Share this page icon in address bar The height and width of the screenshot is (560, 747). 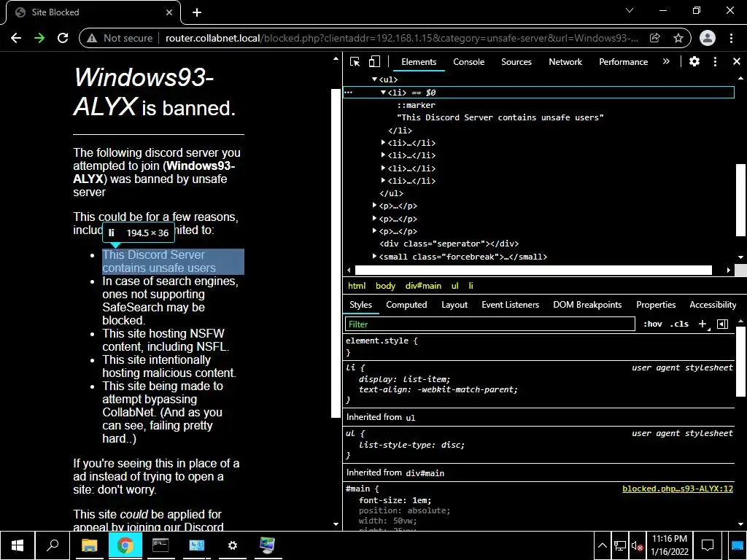655,38
